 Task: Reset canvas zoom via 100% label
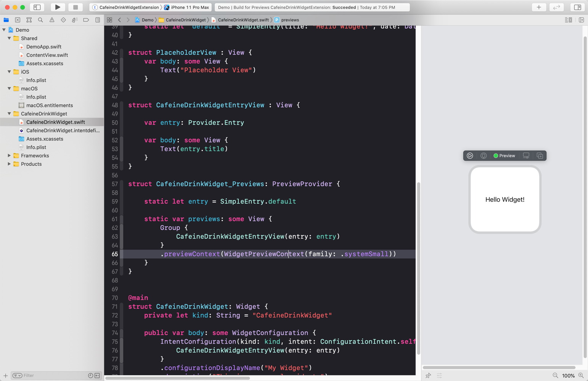coord(568,376)
